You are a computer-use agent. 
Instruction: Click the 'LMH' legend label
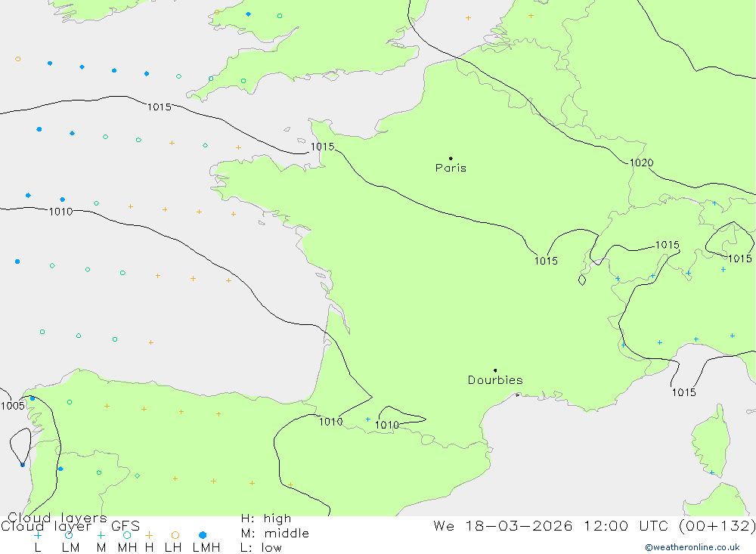(206, 548)
